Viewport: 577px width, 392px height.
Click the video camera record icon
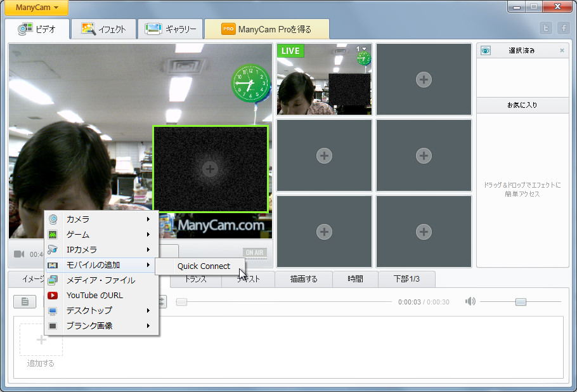click(x=19, y=254)
